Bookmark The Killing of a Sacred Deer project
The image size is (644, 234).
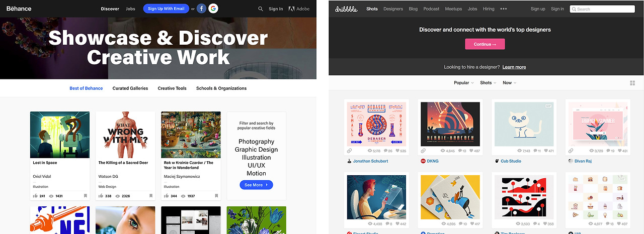click(x=151, y=196)
